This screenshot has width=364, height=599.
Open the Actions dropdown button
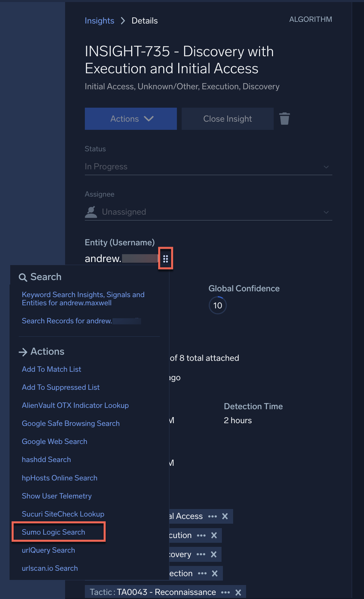(131, 119)
